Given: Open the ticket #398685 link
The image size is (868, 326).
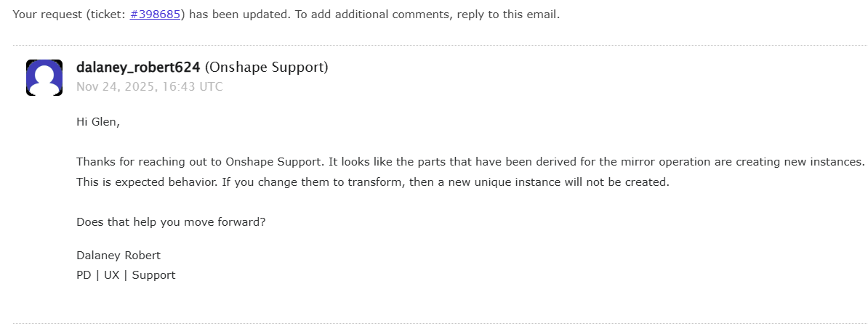Looking at the screenshot, I should coord(155,15).
